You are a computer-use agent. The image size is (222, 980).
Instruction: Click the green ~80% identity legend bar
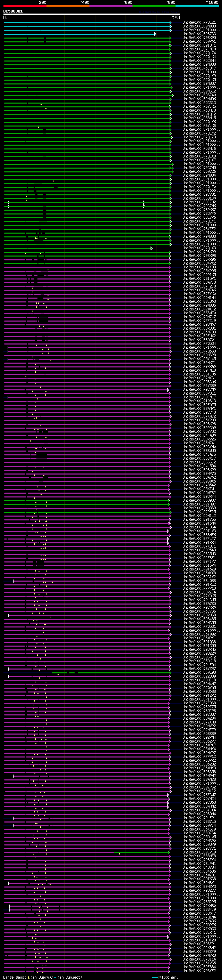point(154,7)
